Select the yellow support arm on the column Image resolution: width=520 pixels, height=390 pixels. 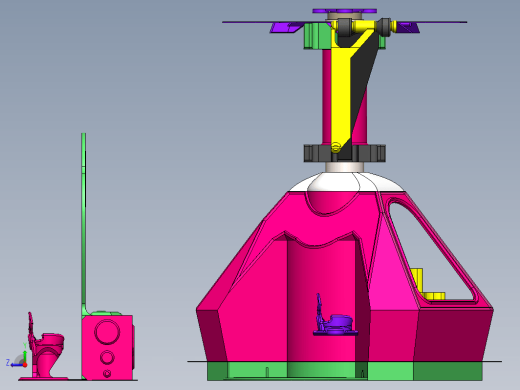coord(341,97)
